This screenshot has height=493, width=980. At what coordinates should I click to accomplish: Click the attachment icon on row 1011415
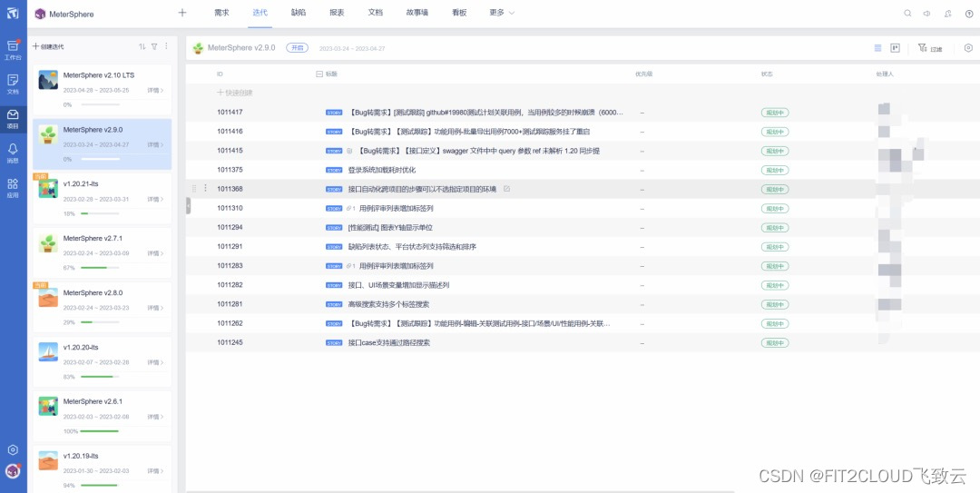tap(349, 151)
